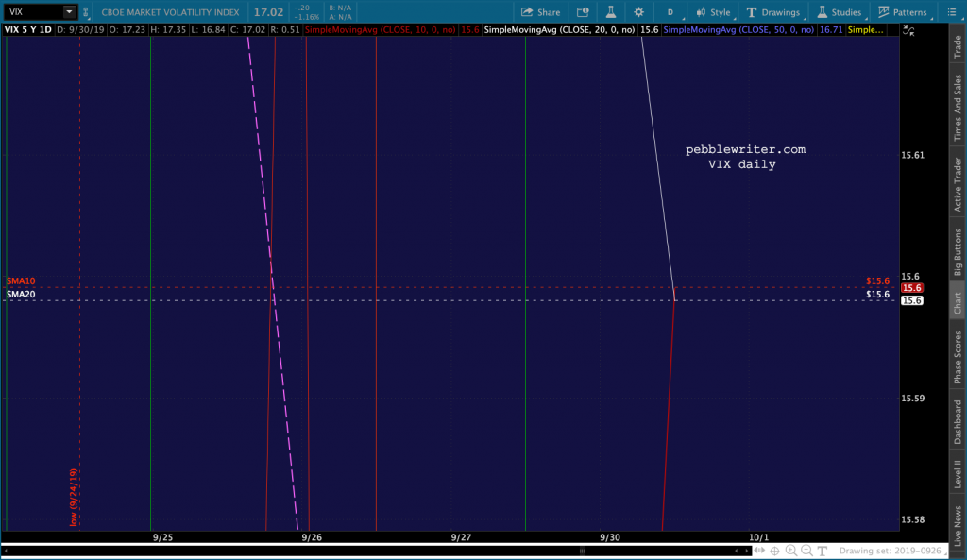Open the Studies menu

[x=840, y=12]
